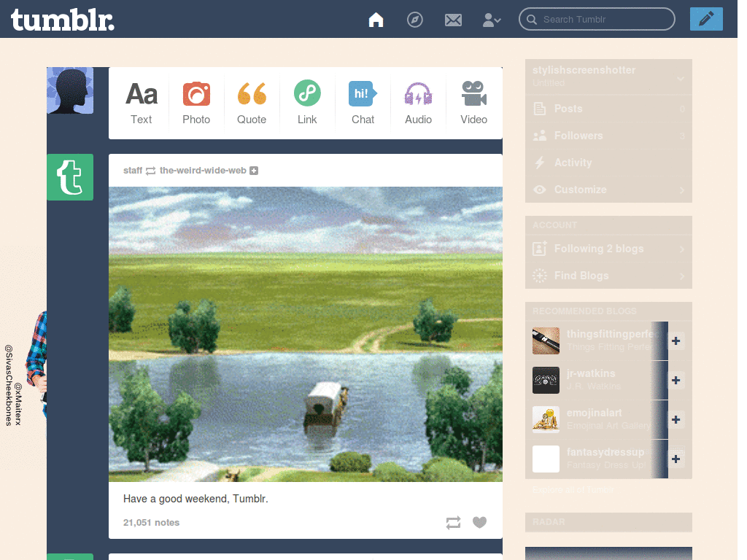
Task: Create a new Text post
Action: (142, 104)
